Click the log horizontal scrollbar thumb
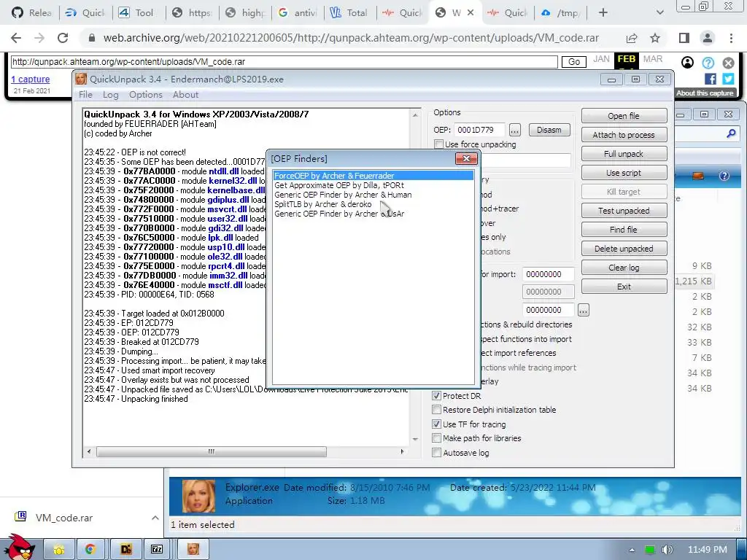Viewport: 747px width, 560px height. (212, 451)
